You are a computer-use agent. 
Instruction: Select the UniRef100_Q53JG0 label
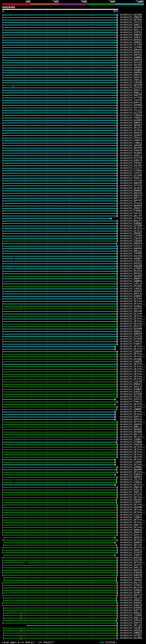[131, 128]
